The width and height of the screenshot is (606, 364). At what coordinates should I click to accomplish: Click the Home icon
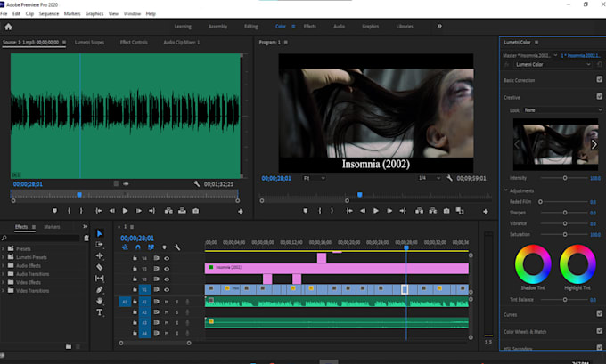click(x=8, y=27)
